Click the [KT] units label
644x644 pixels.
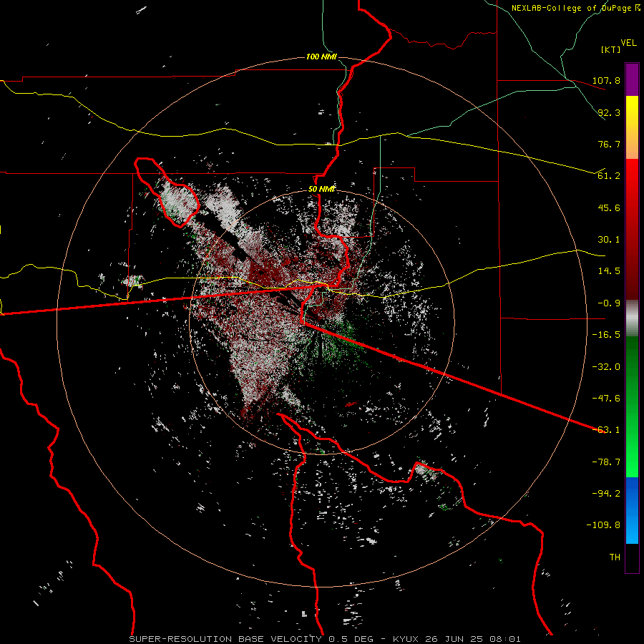[x=611, y=49]
